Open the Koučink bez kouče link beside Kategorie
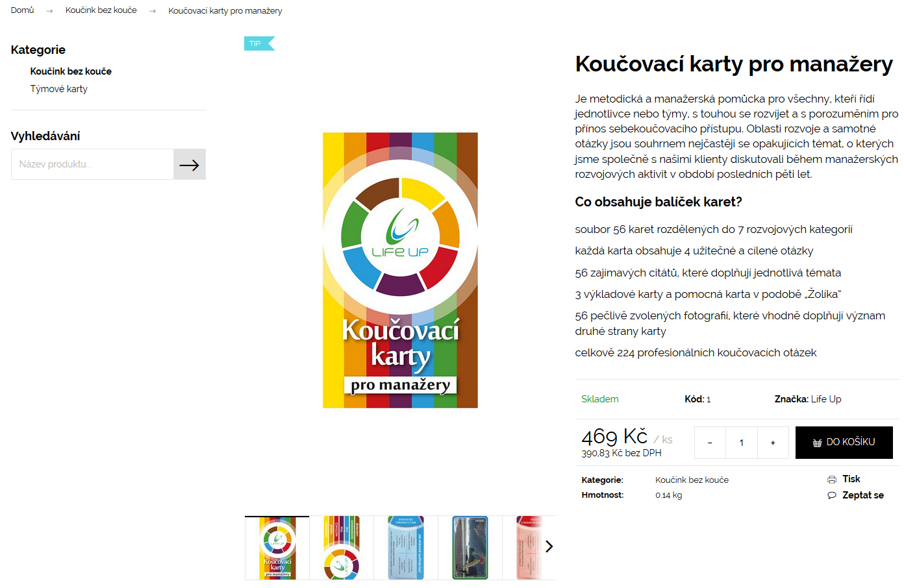Image resolution: width=904 pixels, height=588 pixels. (692, 480)
